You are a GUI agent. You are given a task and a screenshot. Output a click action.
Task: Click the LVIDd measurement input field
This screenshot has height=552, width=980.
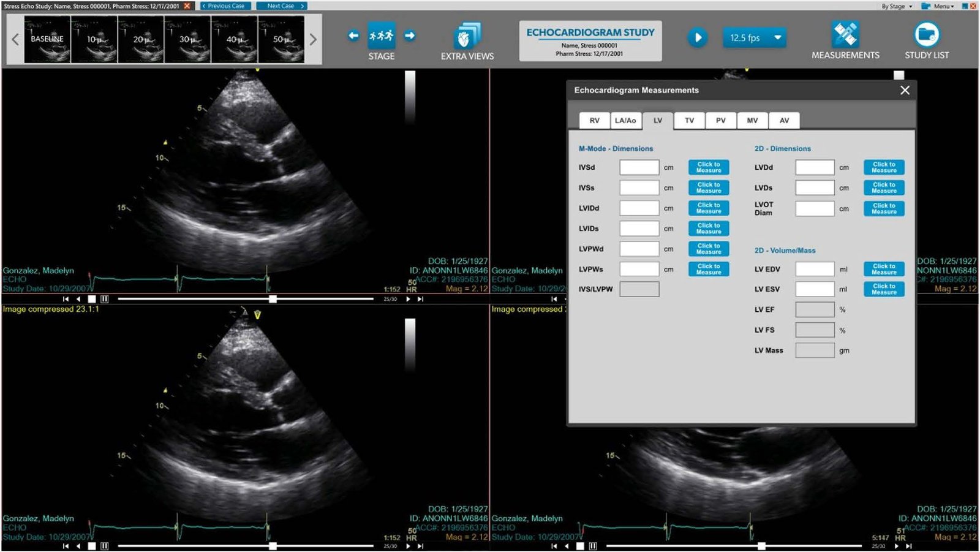click(639, 208)
